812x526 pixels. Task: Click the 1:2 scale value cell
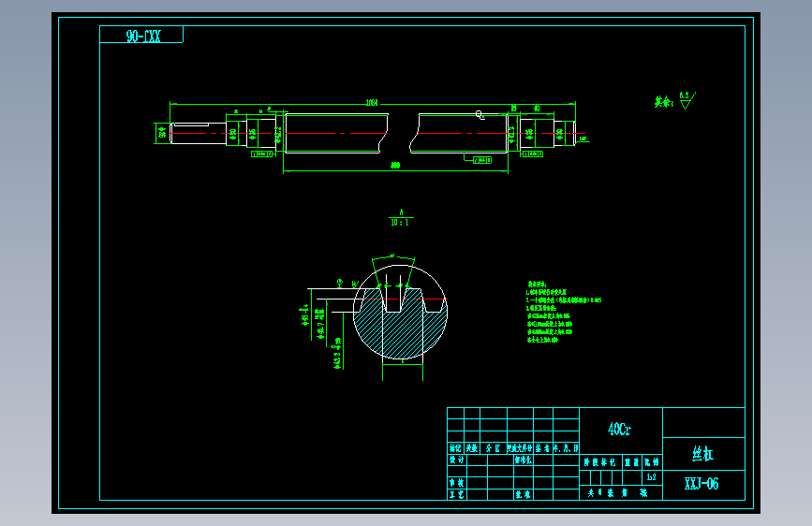(x=652, y=476)
